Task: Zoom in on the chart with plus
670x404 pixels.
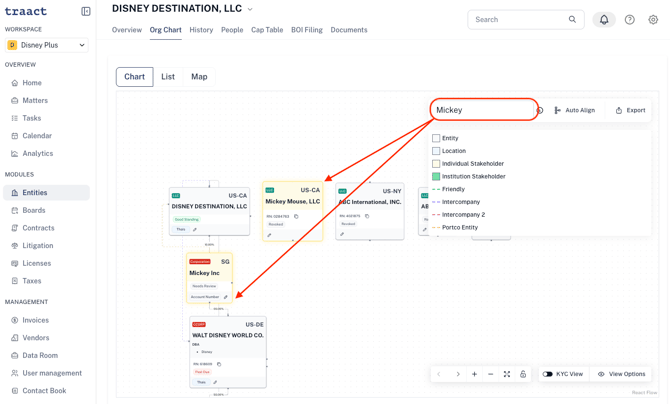Action: [x=474, y=374]
